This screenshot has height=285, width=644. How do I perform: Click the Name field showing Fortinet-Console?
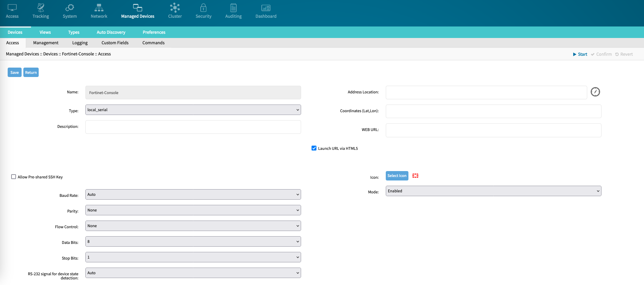(193, 93)
